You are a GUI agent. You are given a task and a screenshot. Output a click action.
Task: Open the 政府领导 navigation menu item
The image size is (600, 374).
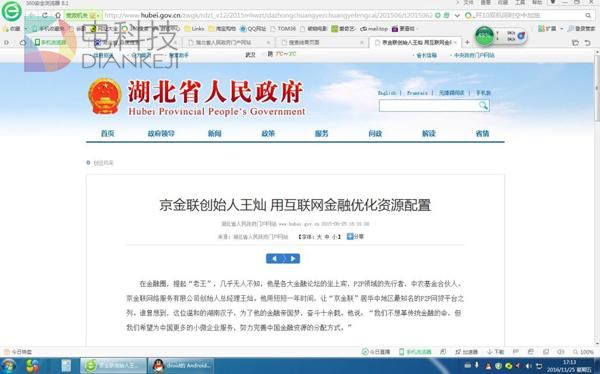161,133
